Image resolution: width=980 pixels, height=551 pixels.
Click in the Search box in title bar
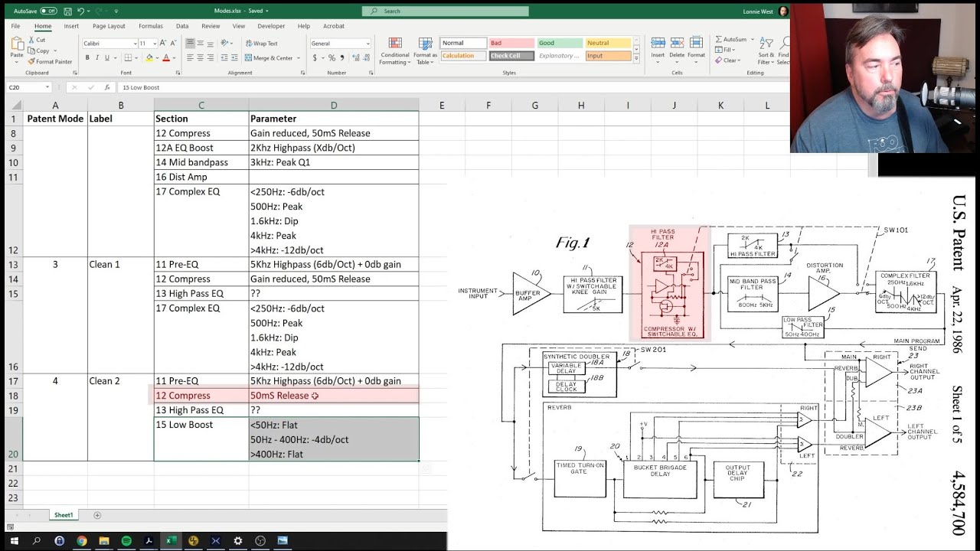point(445,11)
